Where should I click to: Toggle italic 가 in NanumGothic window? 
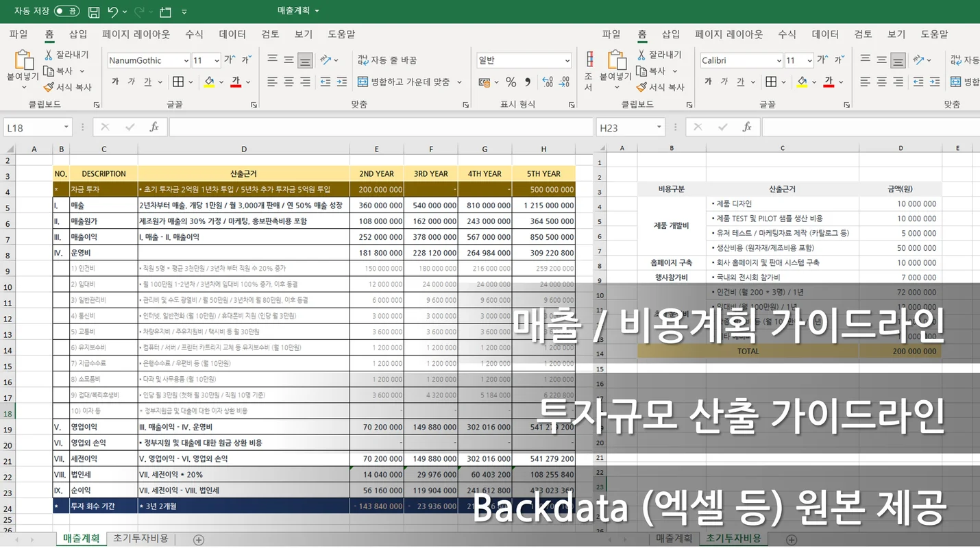pos(131,82)
